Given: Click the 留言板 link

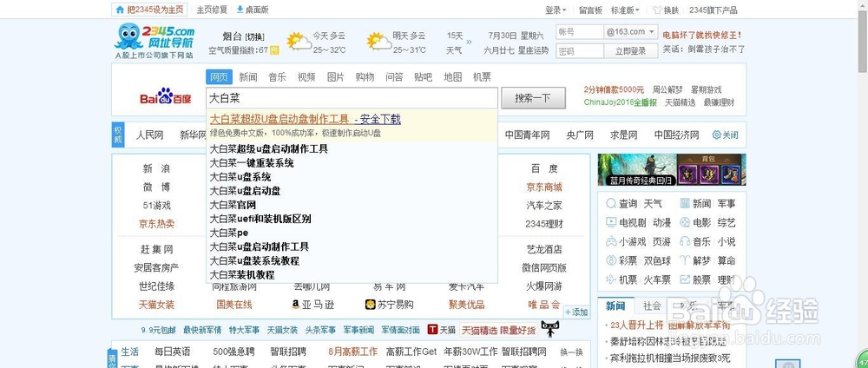Looking at the screenshot, I should [590, 10].
